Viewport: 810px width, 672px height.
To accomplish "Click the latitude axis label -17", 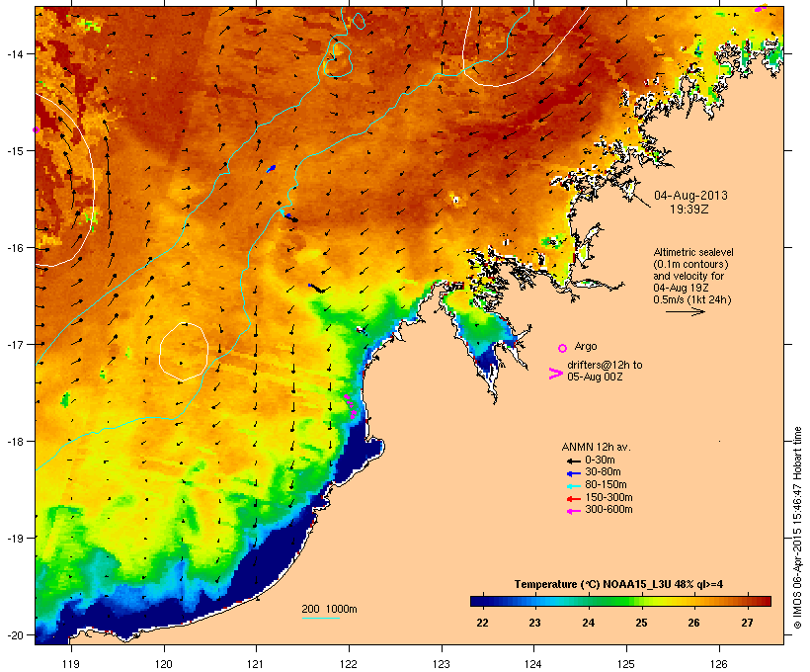I will click(14, 344).
